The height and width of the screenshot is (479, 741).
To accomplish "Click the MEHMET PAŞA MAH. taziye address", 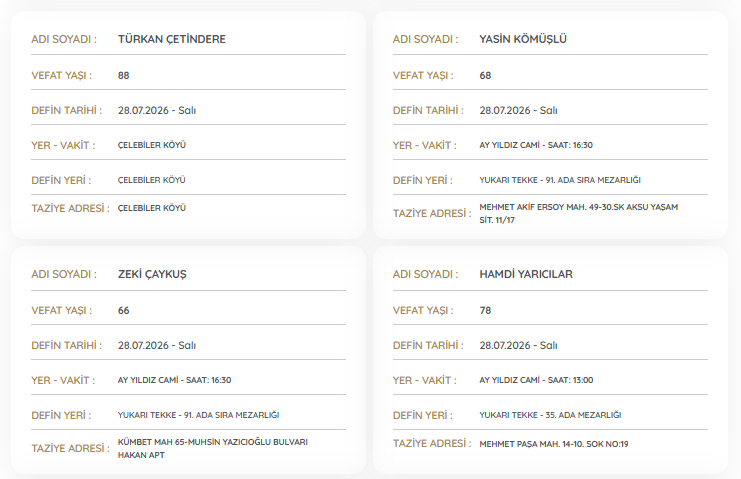I will click(554, 444).
